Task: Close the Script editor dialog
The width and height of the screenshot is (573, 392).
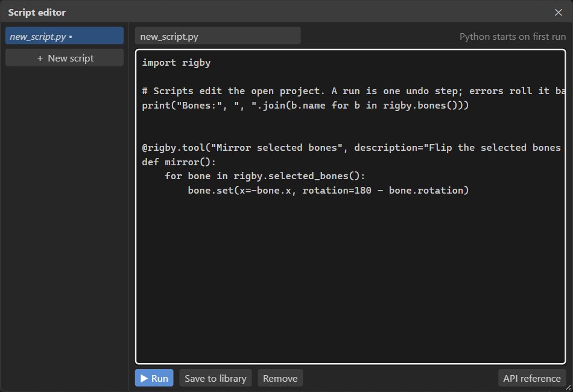Action: (559, 13)
